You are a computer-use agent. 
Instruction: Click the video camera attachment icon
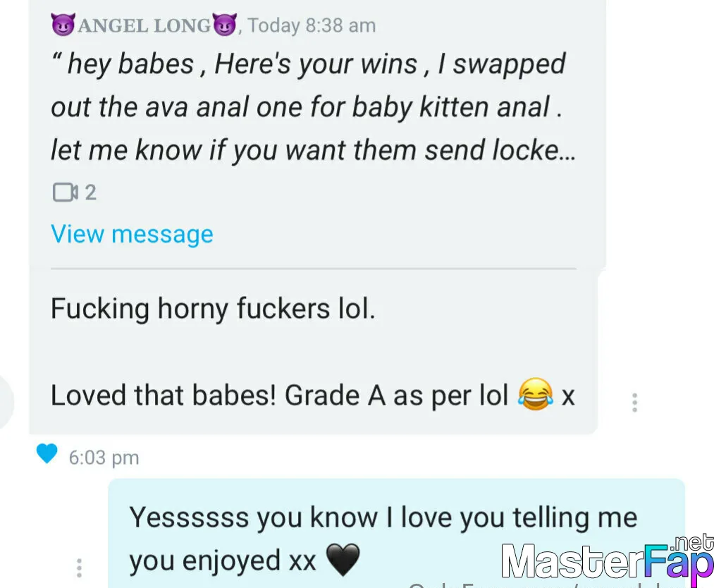(66, 192)
